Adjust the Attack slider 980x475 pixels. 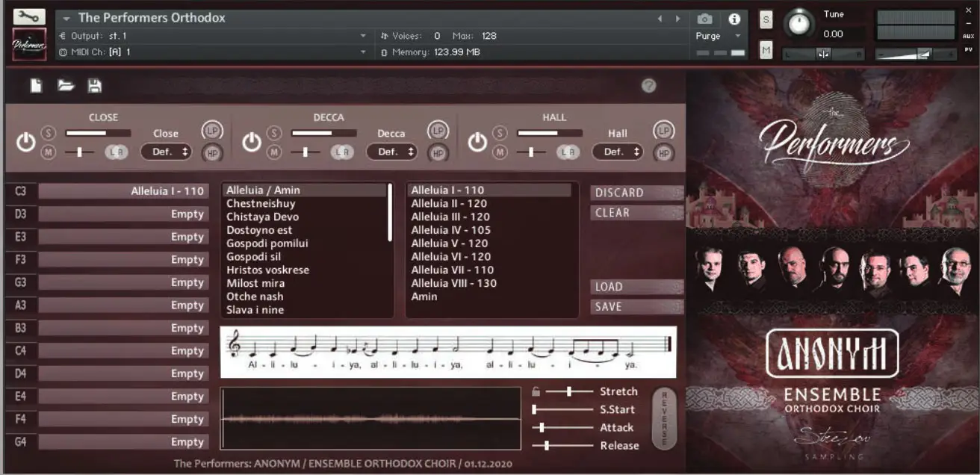point(563,427)
